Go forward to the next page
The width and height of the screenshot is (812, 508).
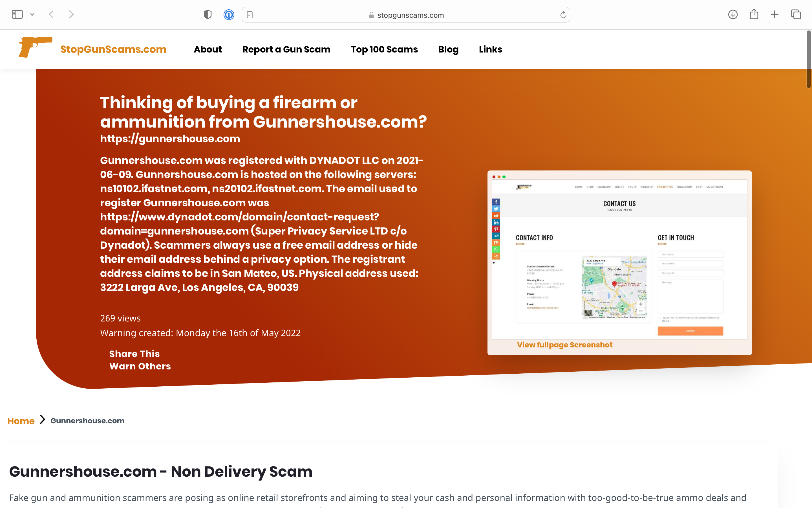click(71, 14)
